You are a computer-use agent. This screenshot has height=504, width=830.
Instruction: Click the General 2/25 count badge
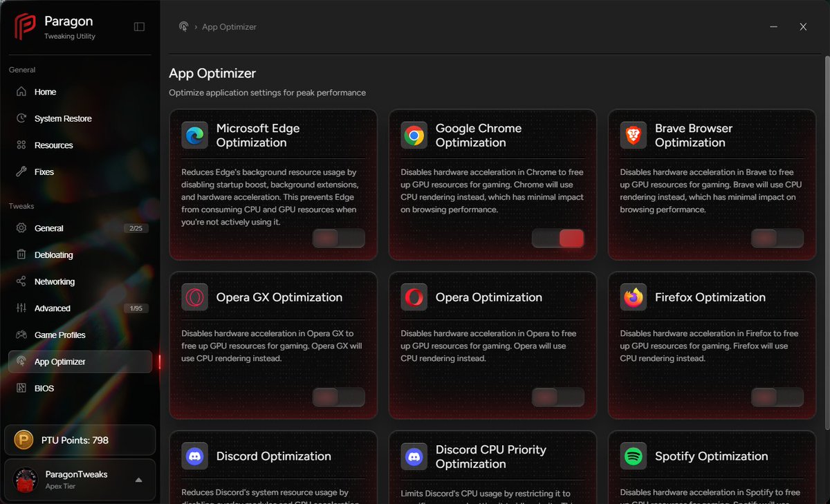pos(136,228)
